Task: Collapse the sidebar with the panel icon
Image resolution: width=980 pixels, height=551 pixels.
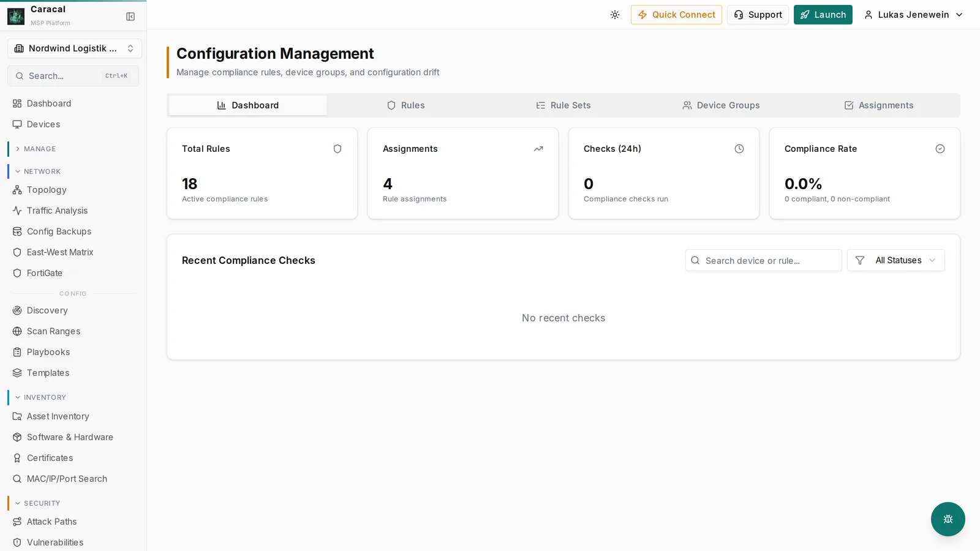Action: tap(130, 17)
